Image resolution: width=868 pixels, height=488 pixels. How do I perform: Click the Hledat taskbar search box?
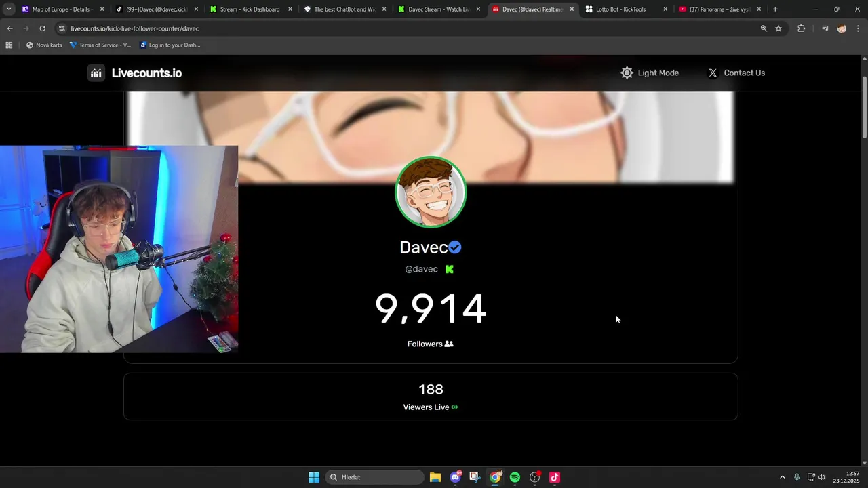pos(374,477)
